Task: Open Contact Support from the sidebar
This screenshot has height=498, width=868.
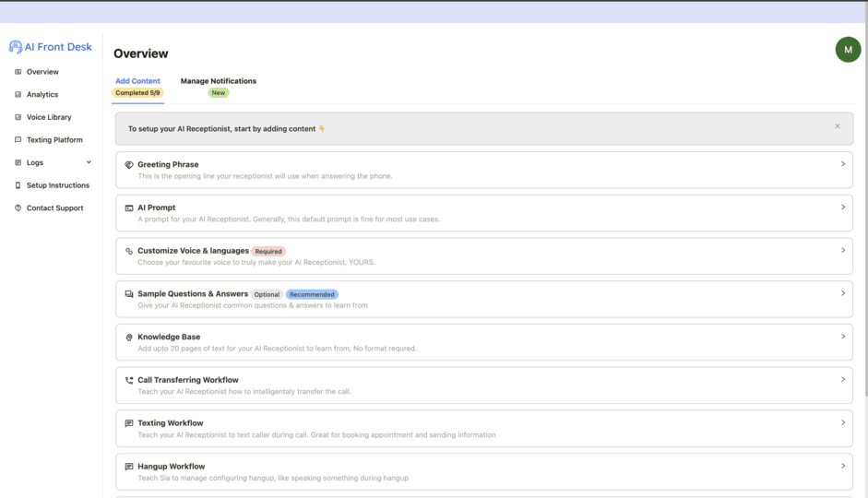Action: (54, 208)
